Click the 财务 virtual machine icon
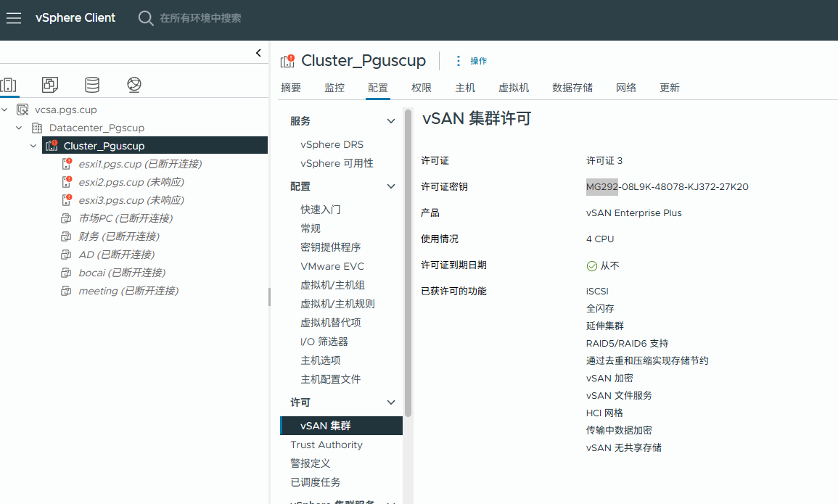838x504 pixels. point(66,236)
